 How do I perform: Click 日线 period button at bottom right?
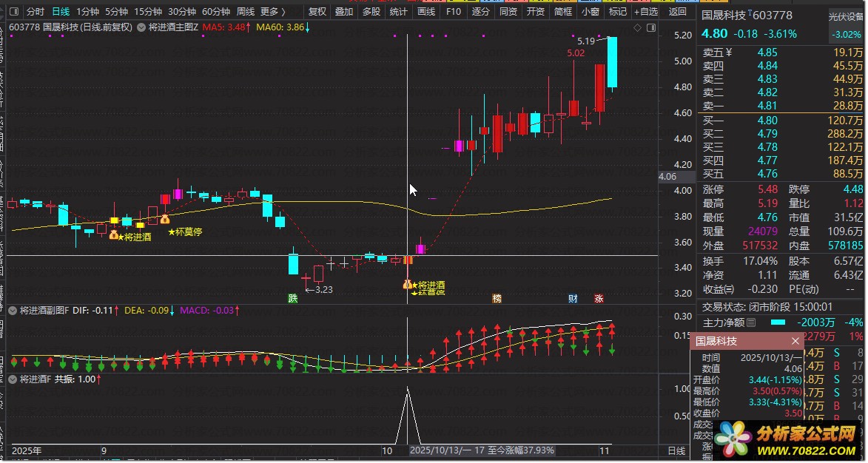(x=676, y=451)
